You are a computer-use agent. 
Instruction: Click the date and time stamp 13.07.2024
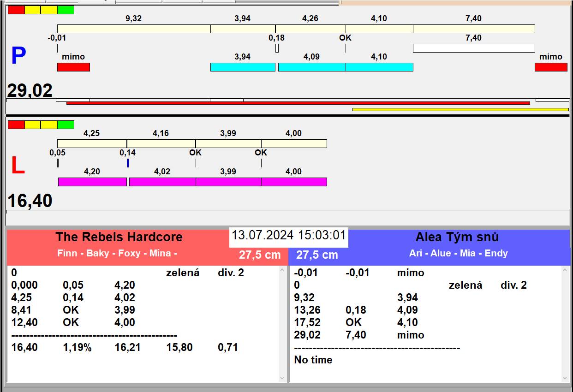pos(288,235)
